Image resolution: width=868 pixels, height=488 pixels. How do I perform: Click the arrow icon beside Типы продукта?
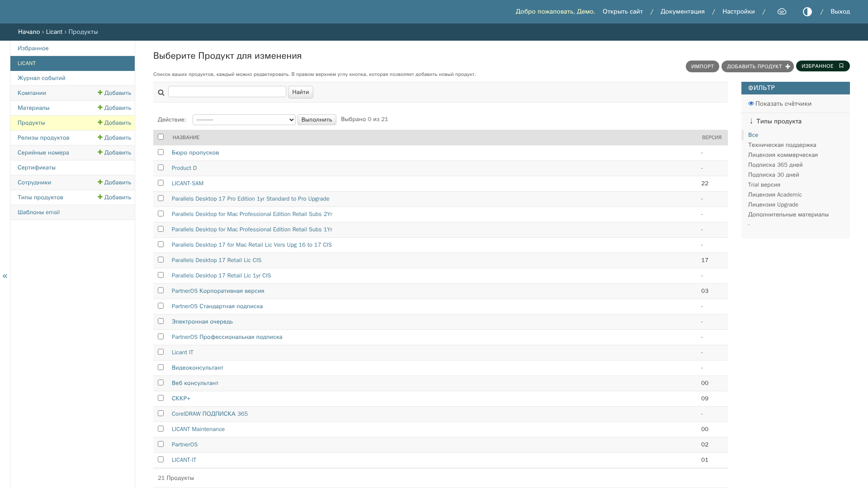[751, 121]
